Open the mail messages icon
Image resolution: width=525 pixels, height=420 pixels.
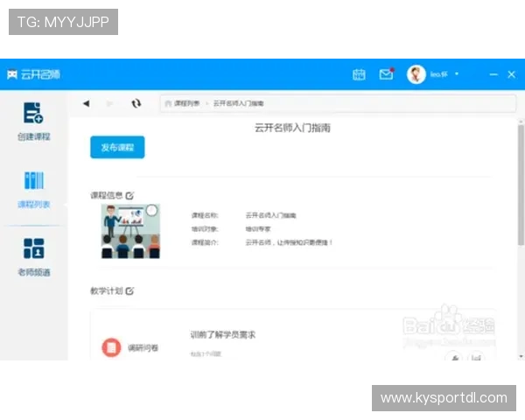387,74
